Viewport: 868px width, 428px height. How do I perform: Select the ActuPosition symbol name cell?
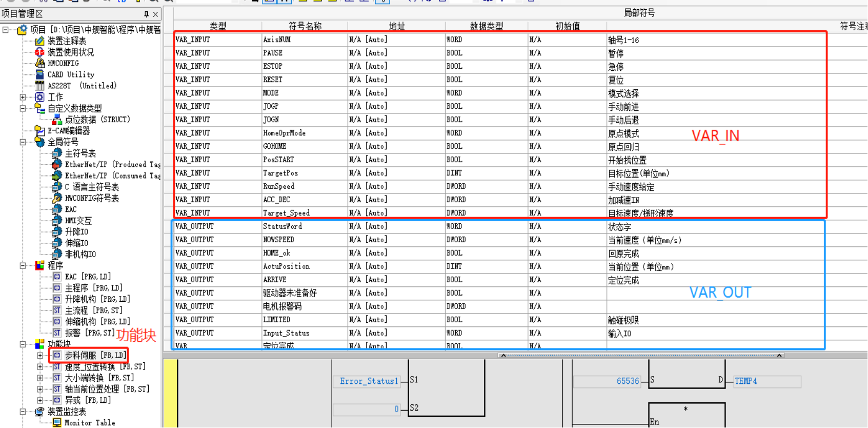coord(305,266)
